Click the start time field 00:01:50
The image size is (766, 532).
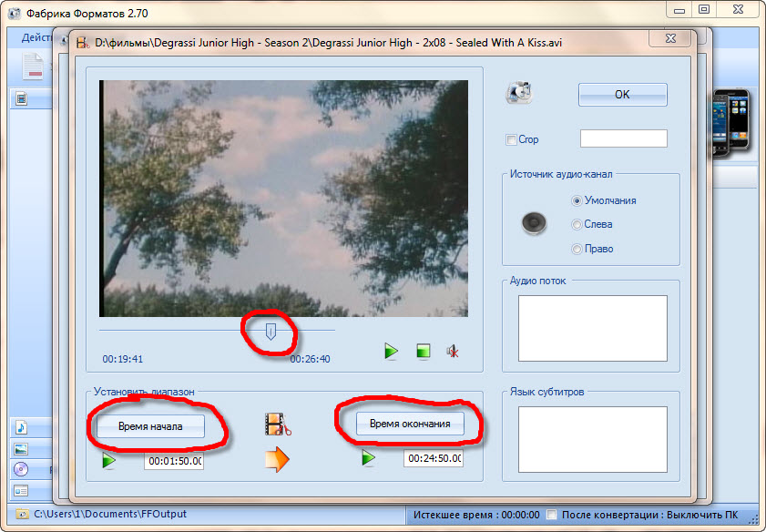click(174, 461)
